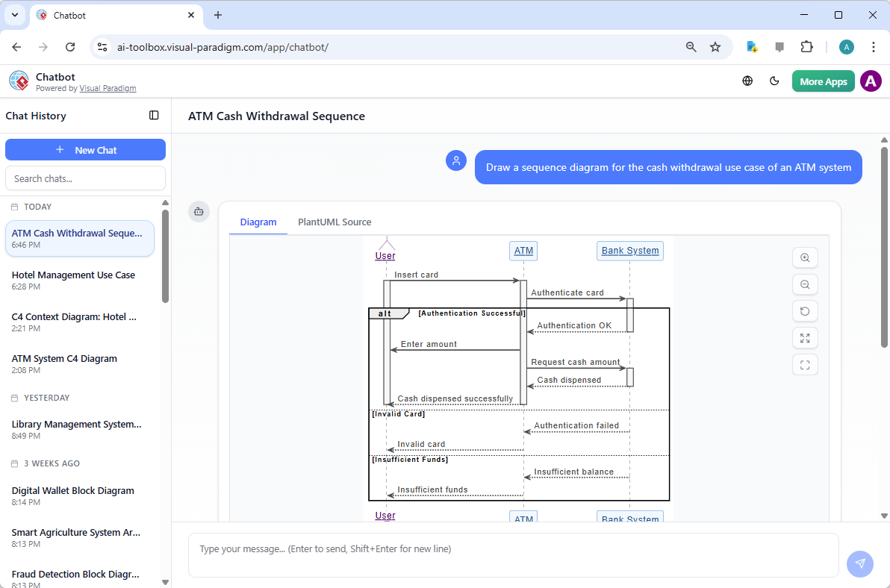Open the Visual Paradigm link
890x588 pixels.
coord(108,87)
